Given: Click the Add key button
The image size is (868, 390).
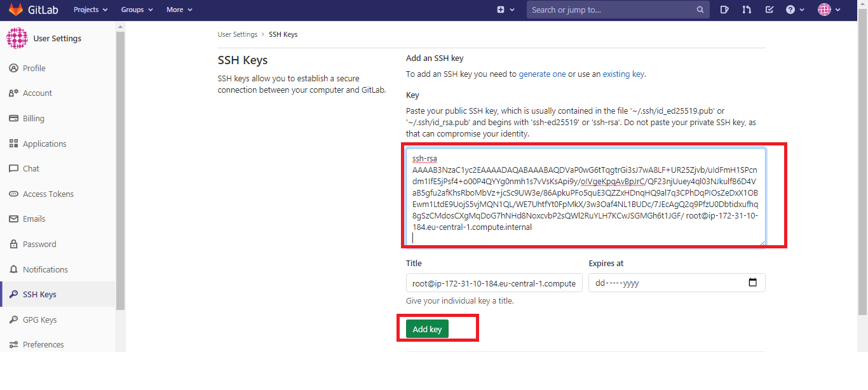Looking at the screenshot, I should [x=427, y=329].
